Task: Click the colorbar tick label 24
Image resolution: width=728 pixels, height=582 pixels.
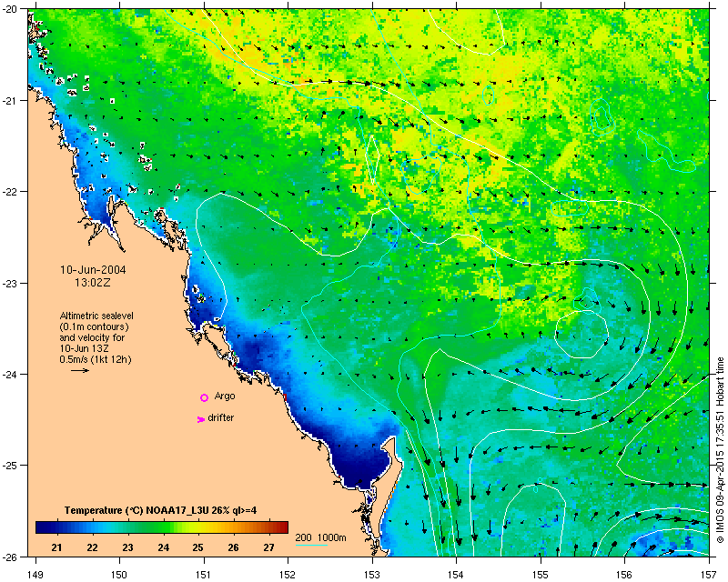Action: point(163,547)
